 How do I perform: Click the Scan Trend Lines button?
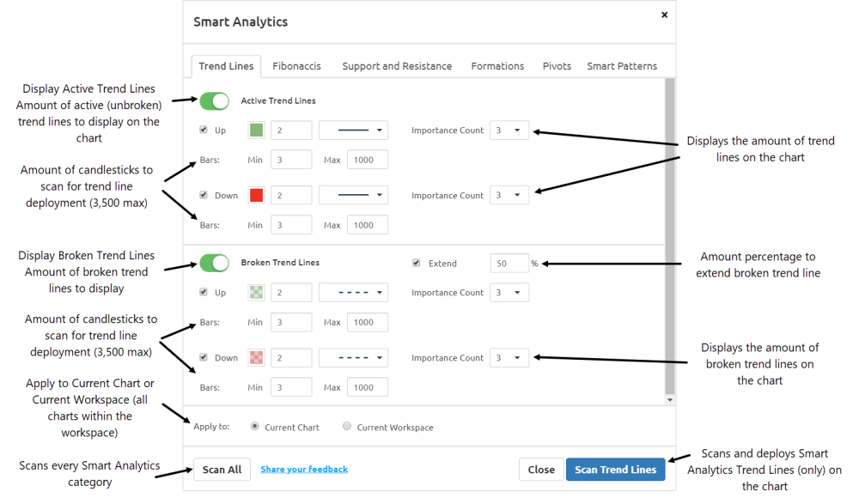click(615, 470)
